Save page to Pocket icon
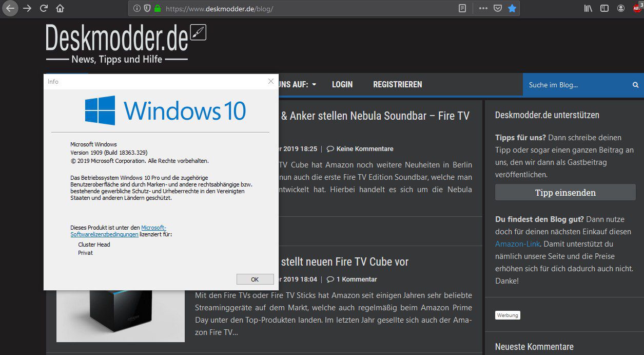Image resolution: width=644 pixels, height=355 pixels. tap(497, 8)
